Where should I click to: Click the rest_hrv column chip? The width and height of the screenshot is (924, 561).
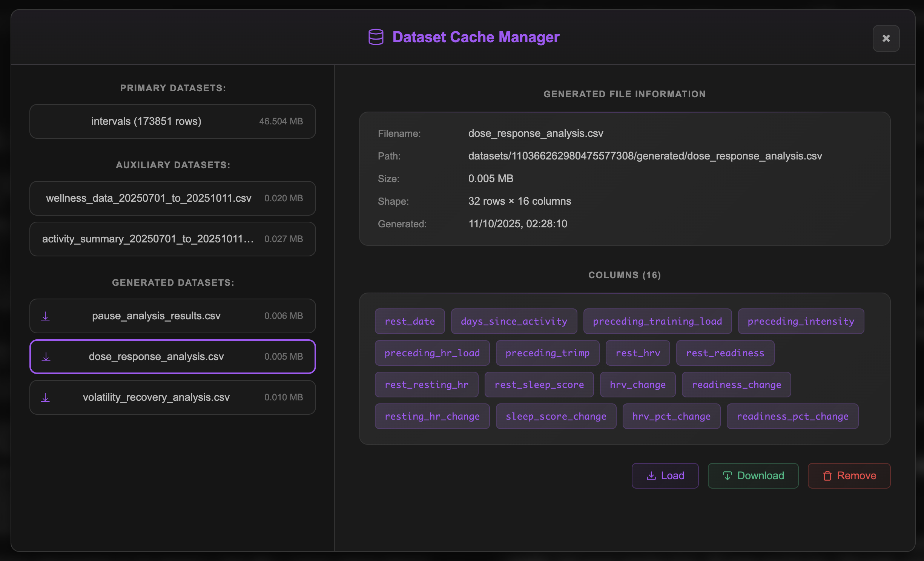point(637,353)
